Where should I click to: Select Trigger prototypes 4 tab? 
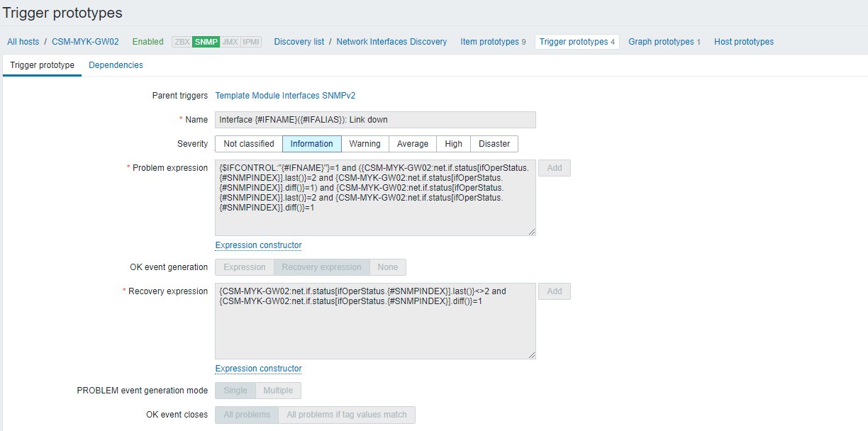(577, 42)
